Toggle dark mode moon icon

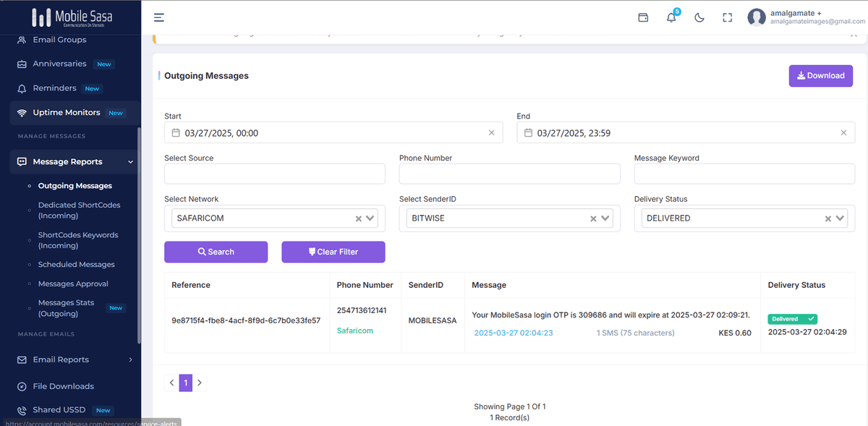tap(699, 17)
